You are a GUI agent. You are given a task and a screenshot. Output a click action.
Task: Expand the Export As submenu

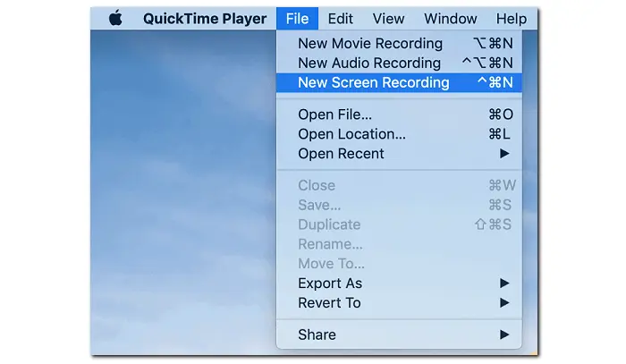coord(399,284)
